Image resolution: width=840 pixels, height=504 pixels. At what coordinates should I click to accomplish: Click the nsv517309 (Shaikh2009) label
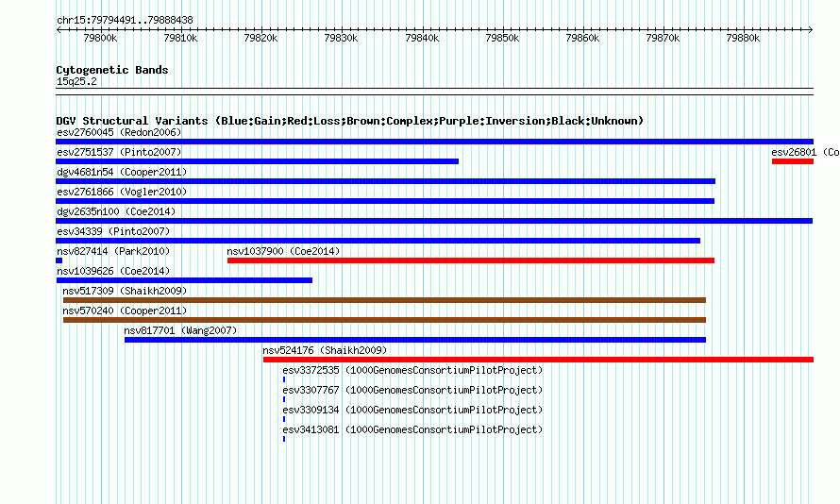(x=125, y=291)
